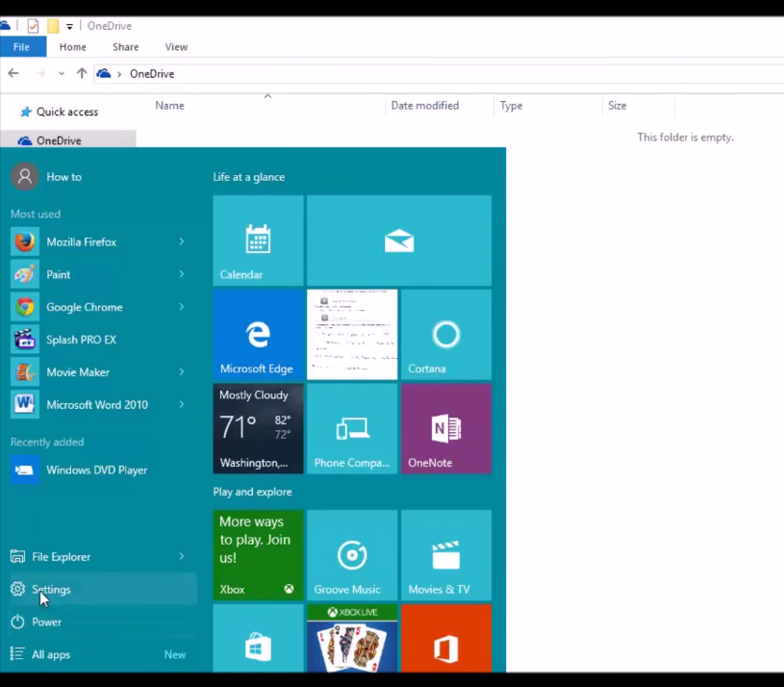The width and height of the screenshot is (784, 687).
Task: Open Settings from the Start menu
Action: 51,589
